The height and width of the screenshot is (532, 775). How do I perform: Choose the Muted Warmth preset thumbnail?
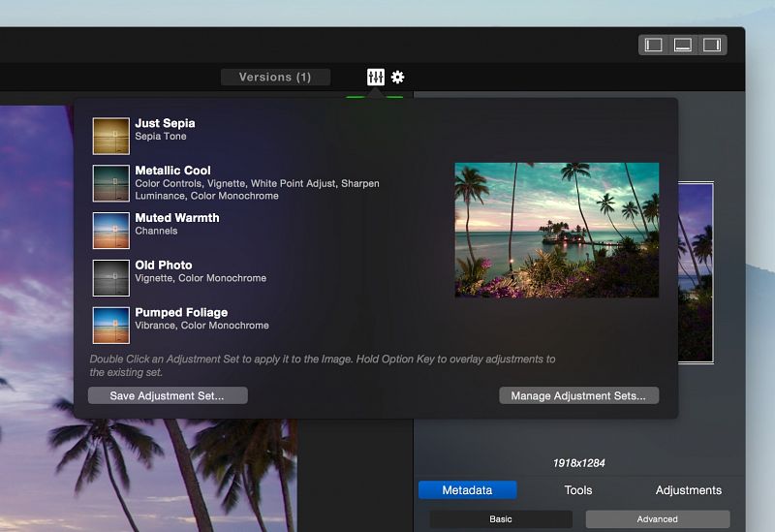110,231
